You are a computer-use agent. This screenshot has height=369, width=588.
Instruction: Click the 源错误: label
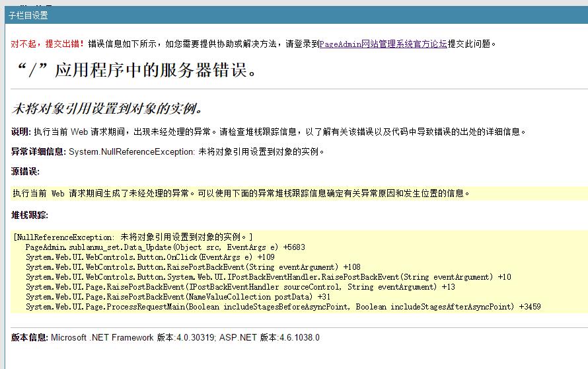click(25, 172)
